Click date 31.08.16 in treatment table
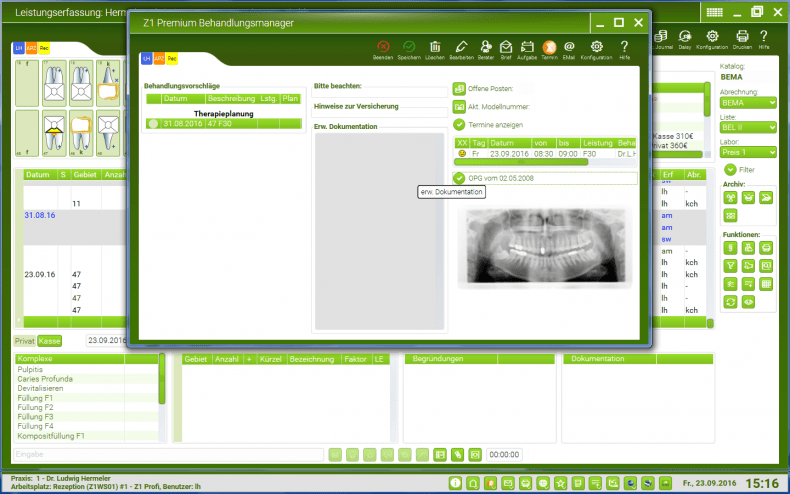790x494 pixels. [x=40, y=215]
